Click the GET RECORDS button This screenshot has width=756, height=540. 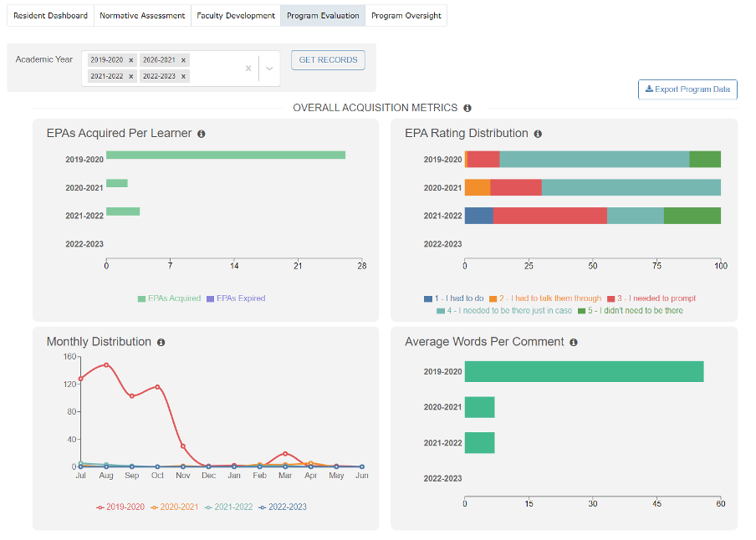tap(328, 59)
